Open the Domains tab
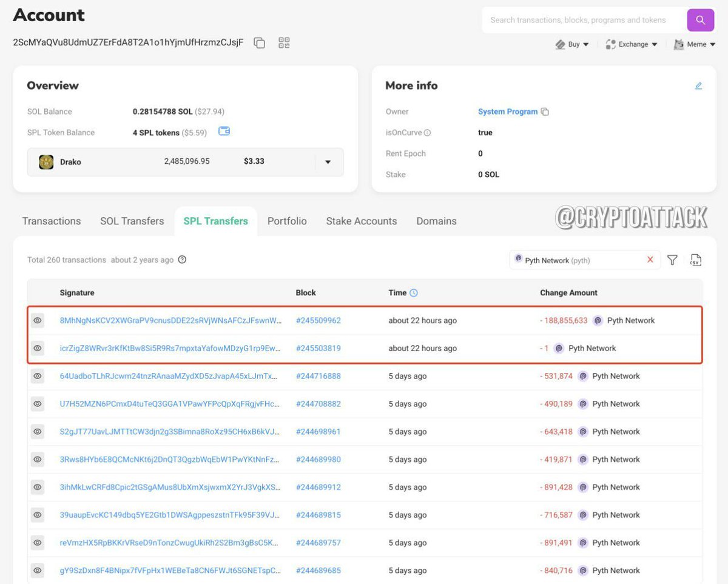Screen dimensions: 728x584 [x=436, y=221]
